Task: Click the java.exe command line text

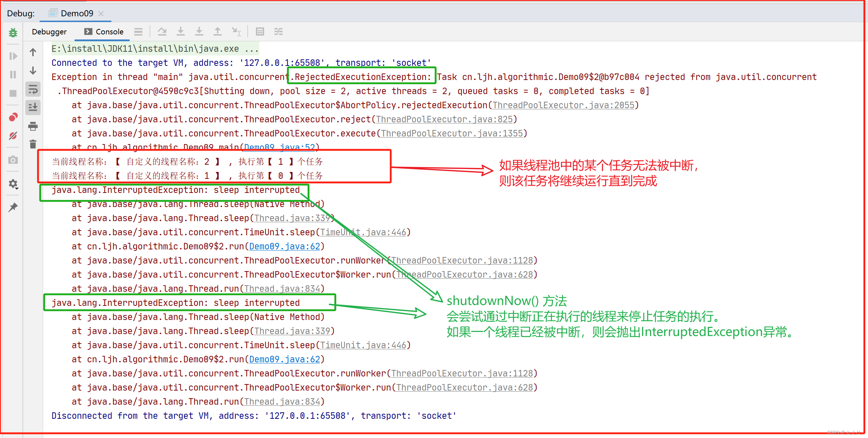Action: point(155,49)
